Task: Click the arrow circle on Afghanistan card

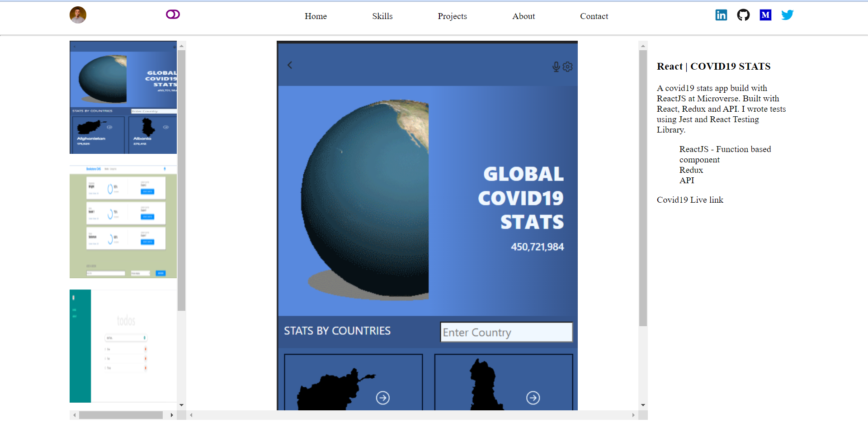Action: tap(383, 398)
